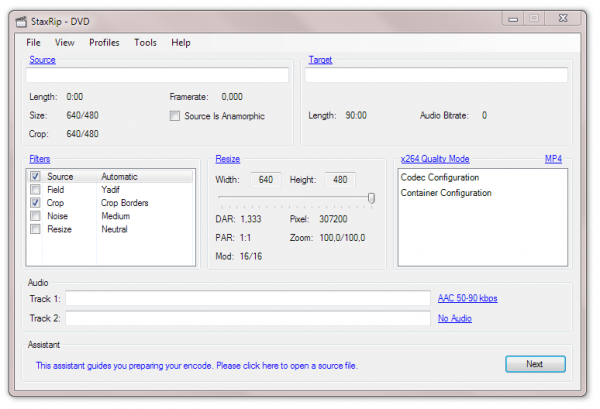This screenshot has height=409, width=600.
Task: Click the Next button
Action: pos(534,364)
